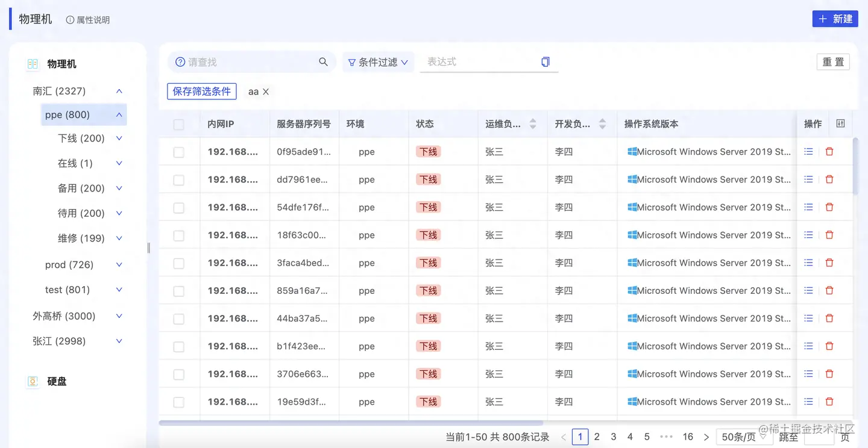868x448 pixels.
Task: Open details list icon for row 859a16a7
Action: pos(808,290)
